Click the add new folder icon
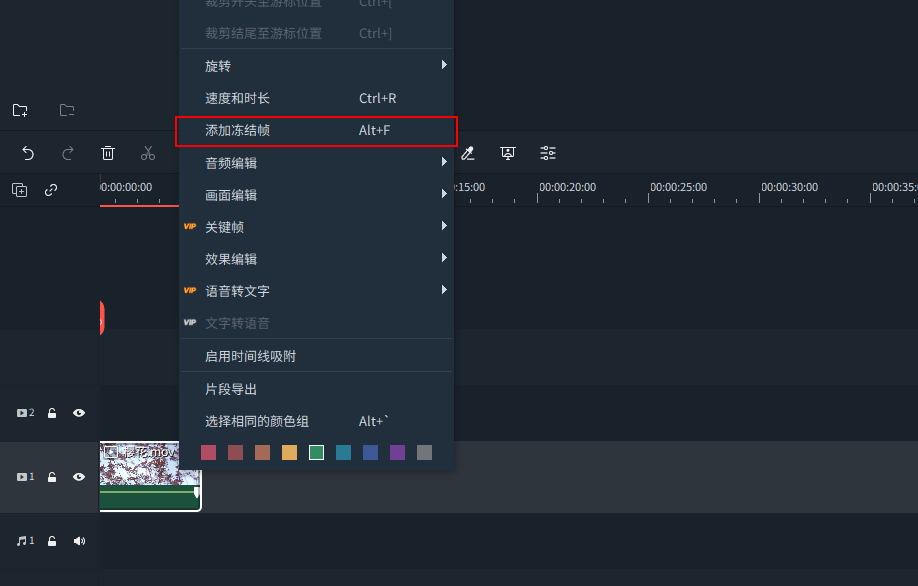The width and height of the screenshot is (918, 586). 20,110
